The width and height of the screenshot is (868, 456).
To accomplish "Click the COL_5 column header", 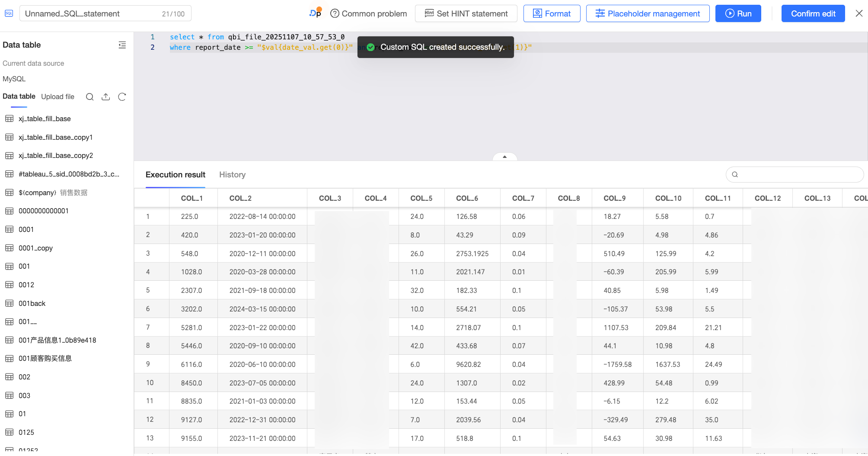I will pyautogui.click(x=421, y=198).
